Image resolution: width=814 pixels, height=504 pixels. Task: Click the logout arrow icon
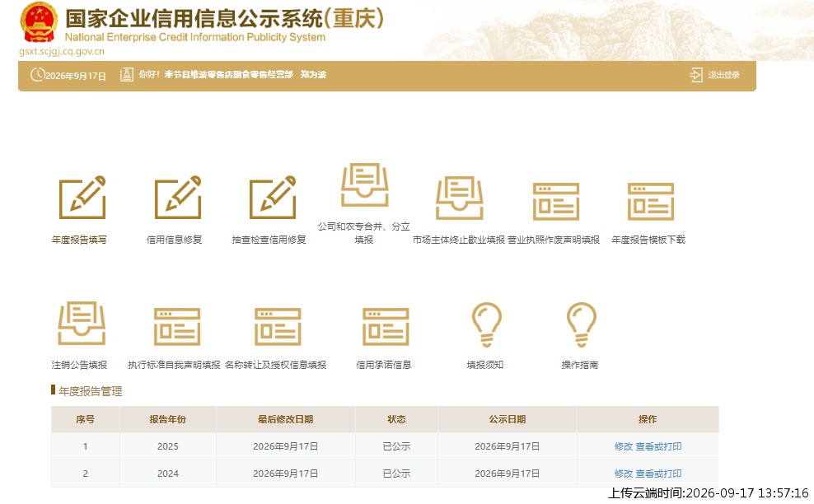(695, 75)
